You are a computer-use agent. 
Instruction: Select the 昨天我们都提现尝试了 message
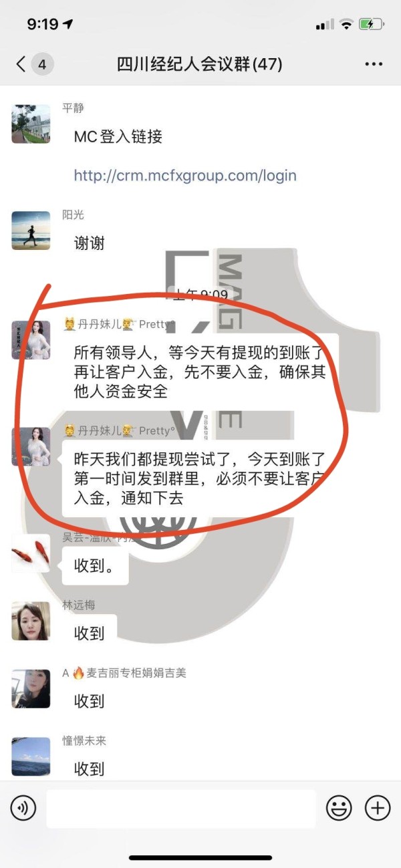200,478
